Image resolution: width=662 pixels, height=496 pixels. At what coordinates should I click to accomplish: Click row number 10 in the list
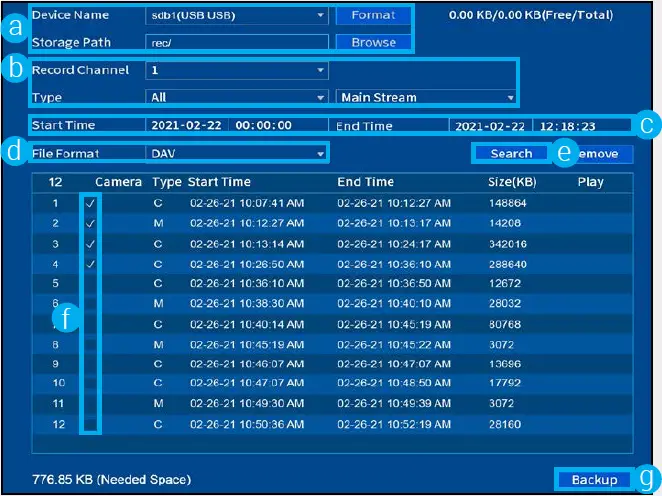click(59, 383)
